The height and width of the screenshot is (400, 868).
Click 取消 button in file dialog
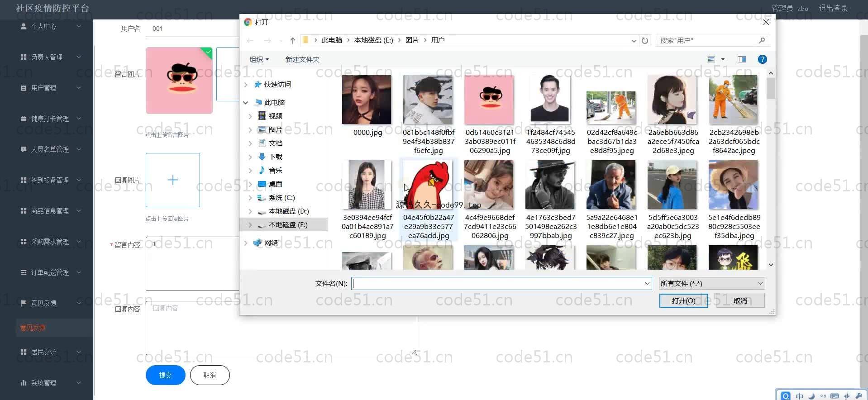[740, 301]
